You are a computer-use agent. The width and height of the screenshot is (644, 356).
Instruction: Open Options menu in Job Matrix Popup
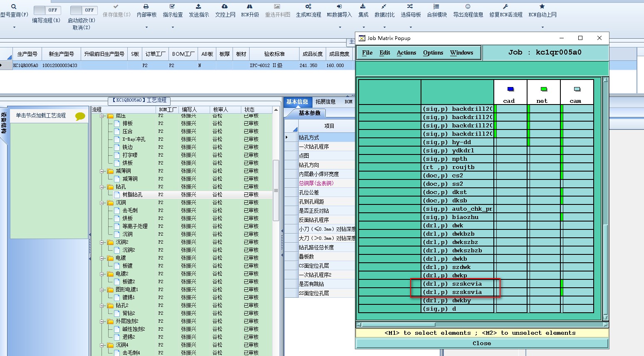pyautogui.click(x=433, y=52)
